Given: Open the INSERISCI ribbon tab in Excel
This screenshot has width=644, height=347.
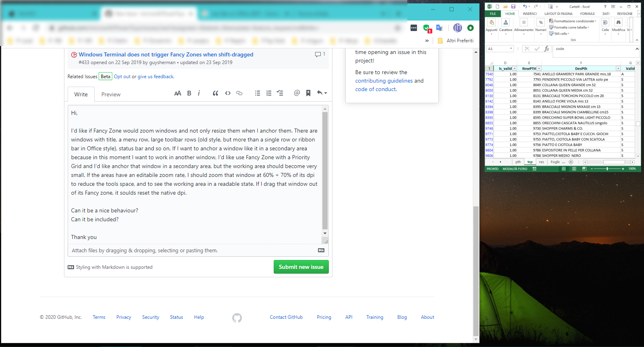Looking at the screenshot, I should coord(530,14).
